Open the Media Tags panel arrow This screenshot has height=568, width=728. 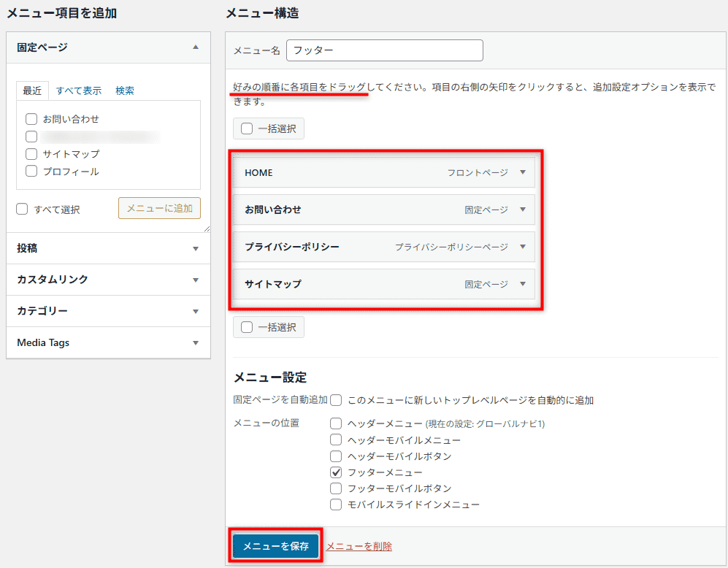pyautogui.click(x=195, y=342)
